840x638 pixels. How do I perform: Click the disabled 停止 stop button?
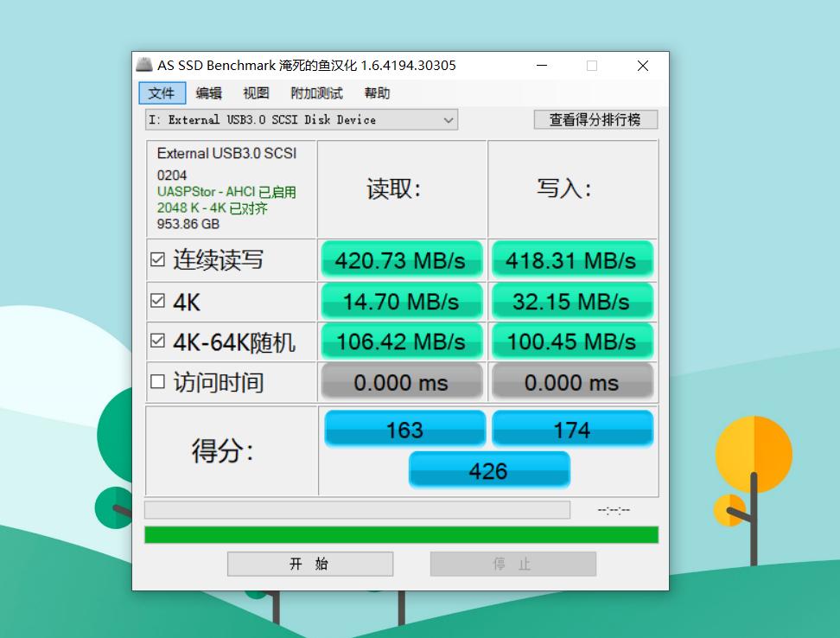(x=512, y=563)
